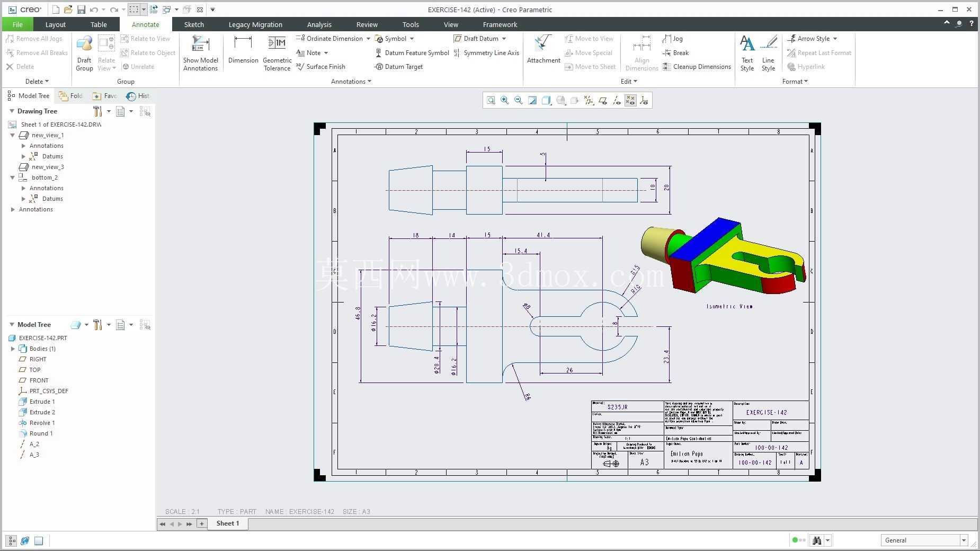Select the Sheet 1 tab
Screen dimensions: 980x551
[x=228, y=523]
